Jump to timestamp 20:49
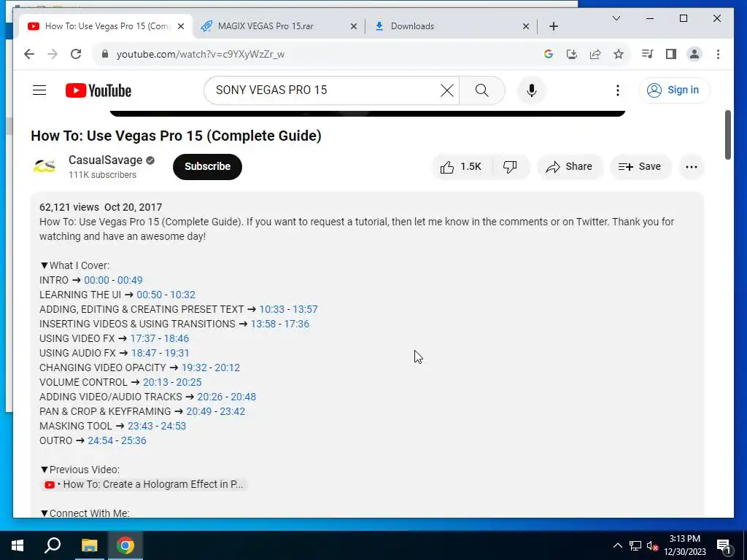Viewport: 747px width, 560px height. click(x=198, y=411)
